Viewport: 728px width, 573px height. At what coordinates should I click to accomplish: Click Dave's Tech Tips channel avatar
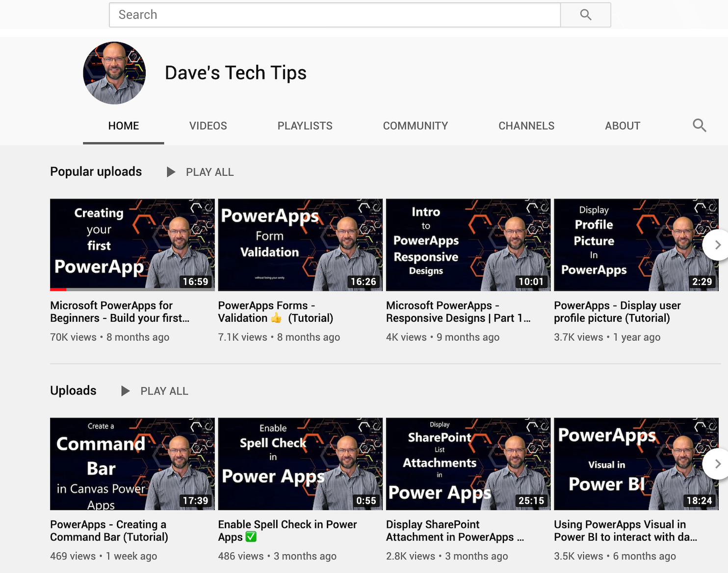click(x=114, y=73)
